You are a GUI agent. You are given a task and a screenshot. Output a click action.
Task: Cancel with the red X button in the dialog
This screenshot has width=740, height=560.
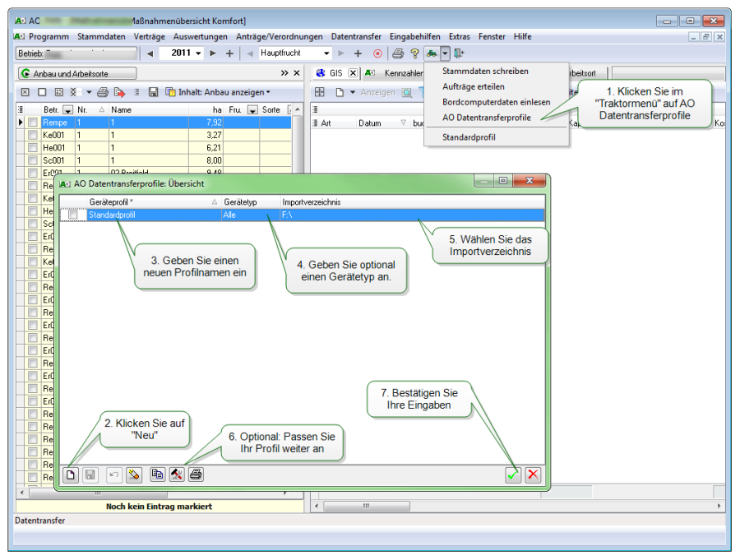[x=533, y=474]
